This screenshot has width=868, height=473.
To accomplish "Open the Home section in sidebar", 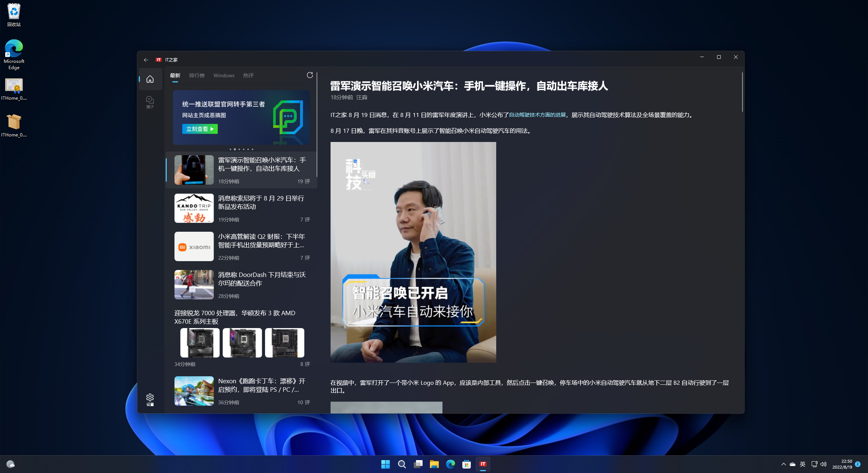I will pyautogui.click(x=150, y=79).
